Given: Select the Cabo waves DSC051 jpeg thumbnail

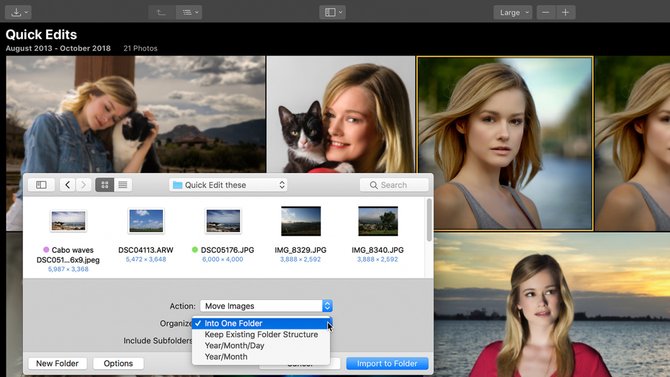Looking at the screenshot, I should [68, 221].
